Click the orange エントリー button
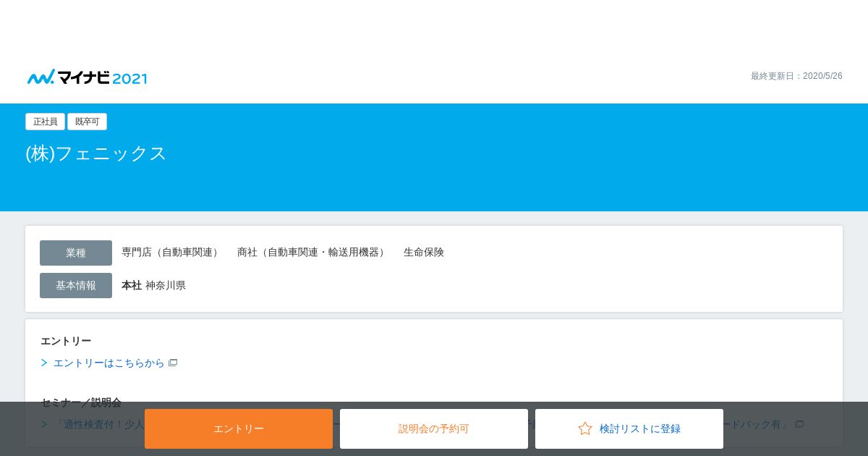The height and width of the screenshot is (456, 868). (x=239, y=428)
